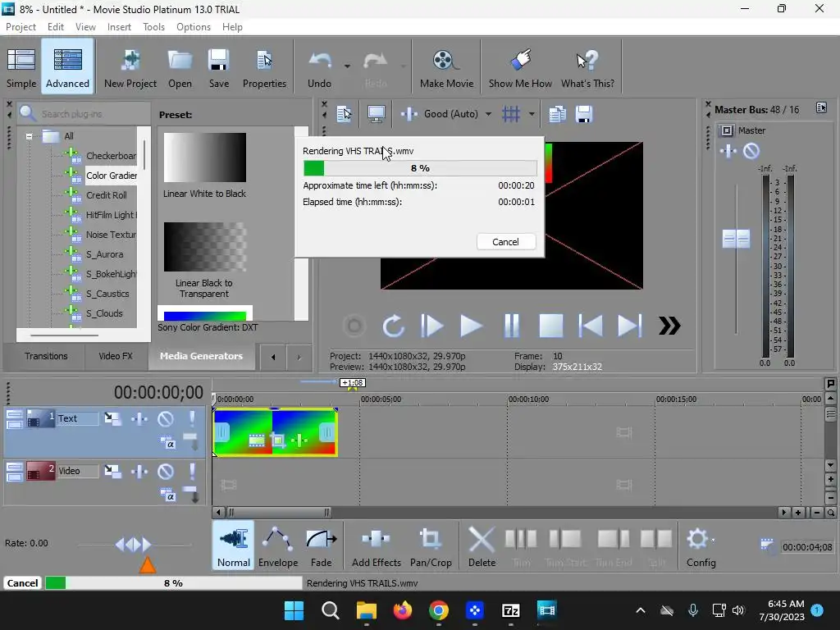
Task: Toggle Loop Playback button
Action: pos(393,326)
